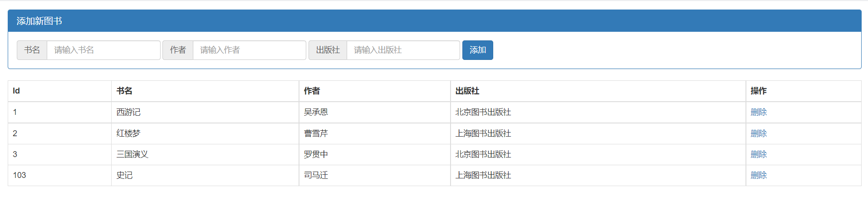Image resolution: width=868 pixels, height=197 pixels.
Task: Click the Id column header
Action: [60, 91]
